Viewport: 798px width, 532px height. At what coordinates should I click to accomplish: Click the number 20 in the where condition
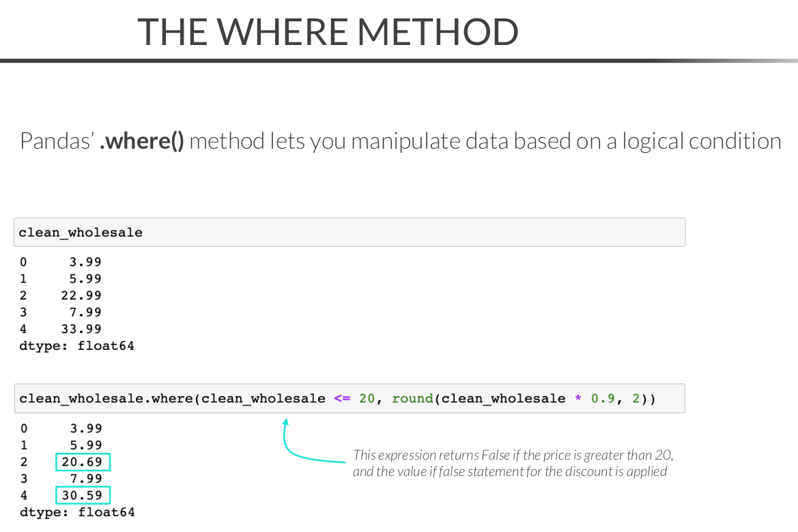coord(367,398)
